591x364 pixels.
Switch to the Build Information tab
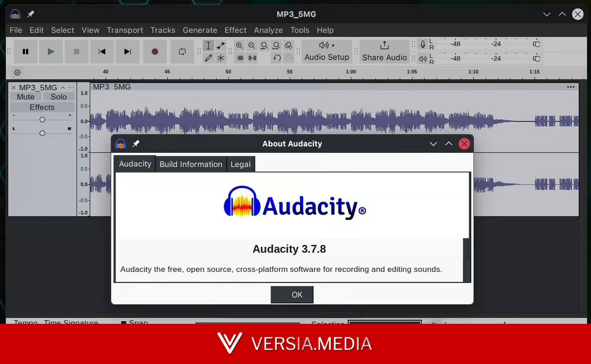click(191, 164)
